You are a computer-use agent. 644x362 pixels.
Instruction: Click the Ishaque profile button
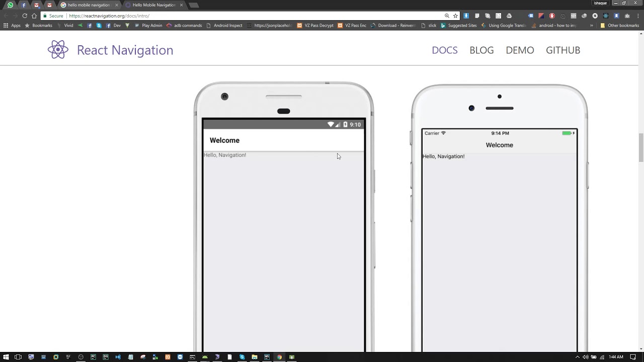[x=600, y=3]
